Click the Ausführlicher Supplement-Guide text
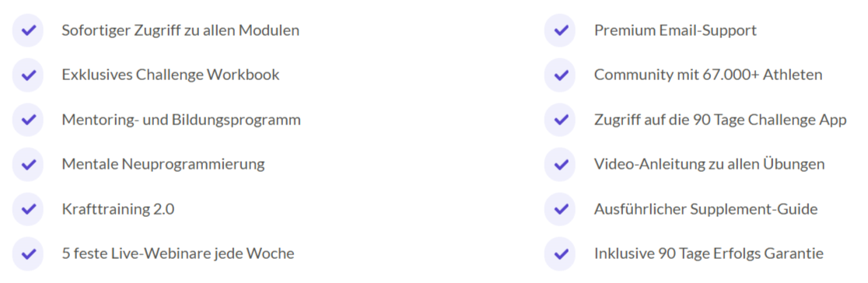The image size is (868, 283). point(705,209)
